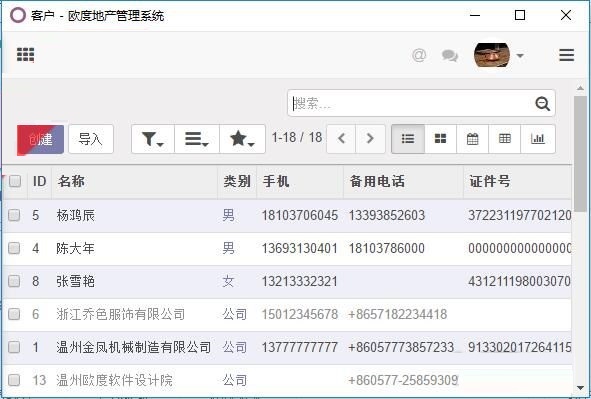Viewport: 591px width, 399px height.
Task: Go to next page arrow
Action: click(370, 139)
